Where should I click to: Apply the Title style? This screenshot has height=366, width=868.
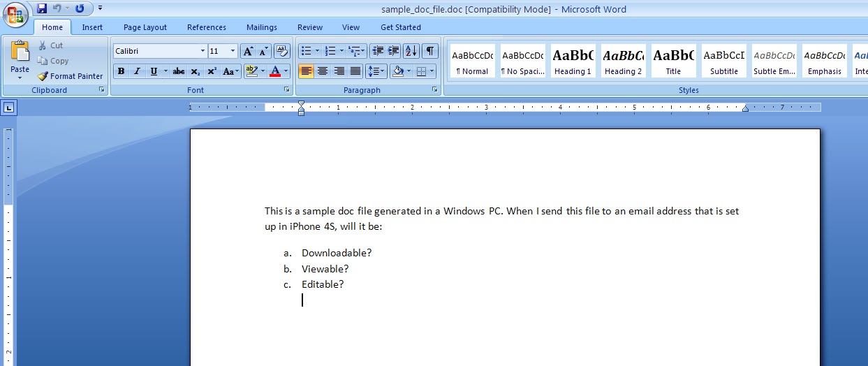(x=673, y=61)
